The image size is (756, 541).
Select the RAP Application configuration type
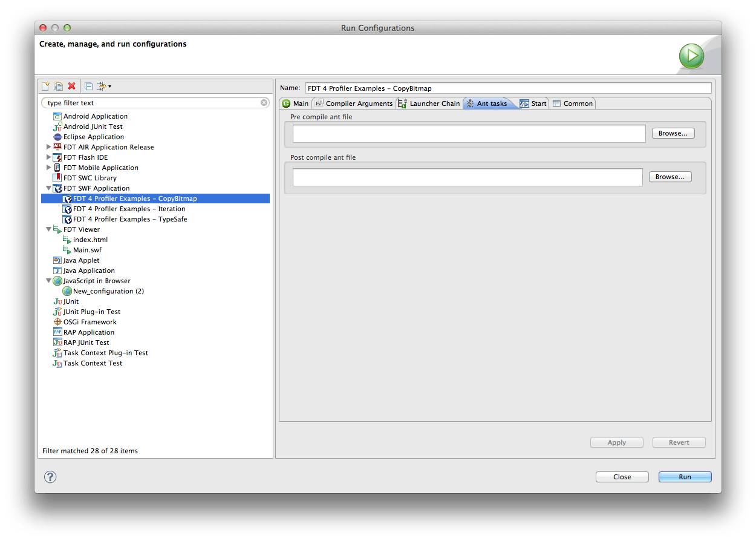click(x=90, y=332)
